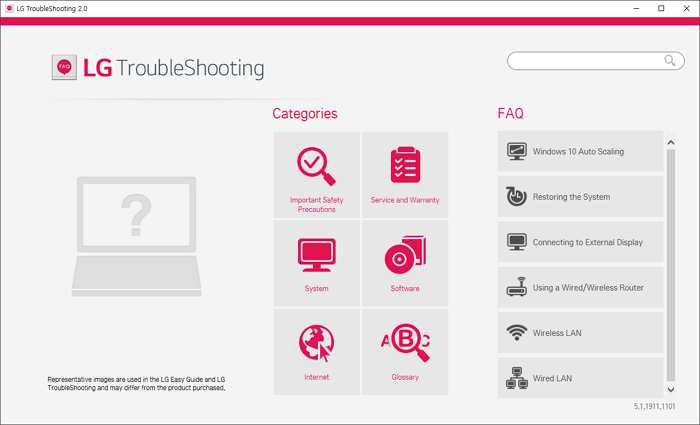
Task: Click the Wireless LAN wifi icon
Action: coord(517,333)
